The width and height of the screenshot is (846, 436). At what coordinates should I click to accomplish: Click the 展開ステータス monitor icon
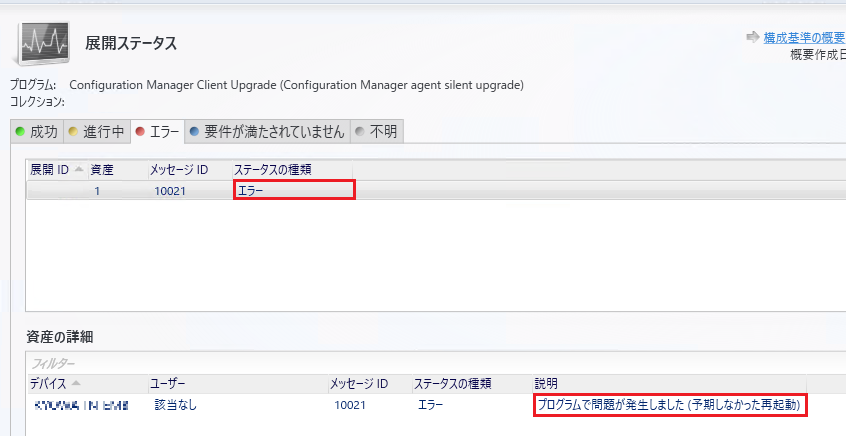(43, 43)
